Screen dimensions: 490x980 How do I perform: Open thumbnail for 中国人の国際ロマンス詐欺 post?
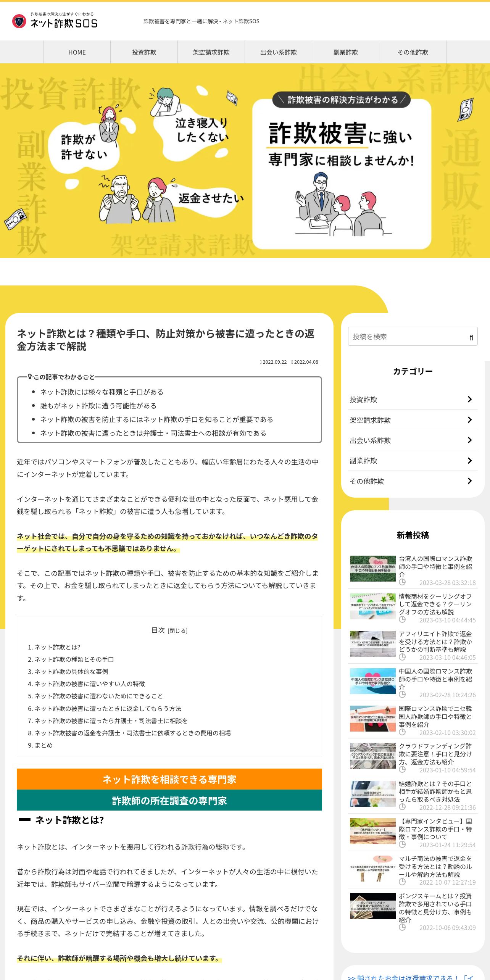point(373,681)
